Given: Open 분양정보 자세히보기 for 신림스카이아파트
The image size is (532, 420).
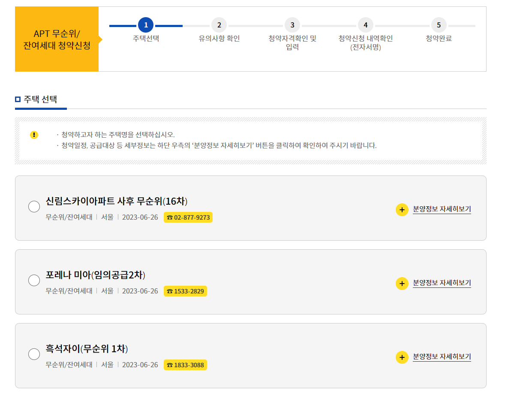Looking at the screenshot, I should point(442,209).
